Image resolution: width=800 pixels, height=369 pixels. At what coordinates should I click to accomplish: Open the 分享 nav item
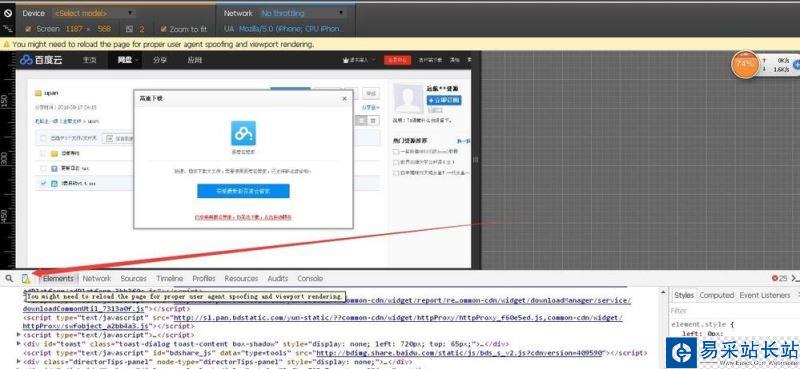click(160, 60)
